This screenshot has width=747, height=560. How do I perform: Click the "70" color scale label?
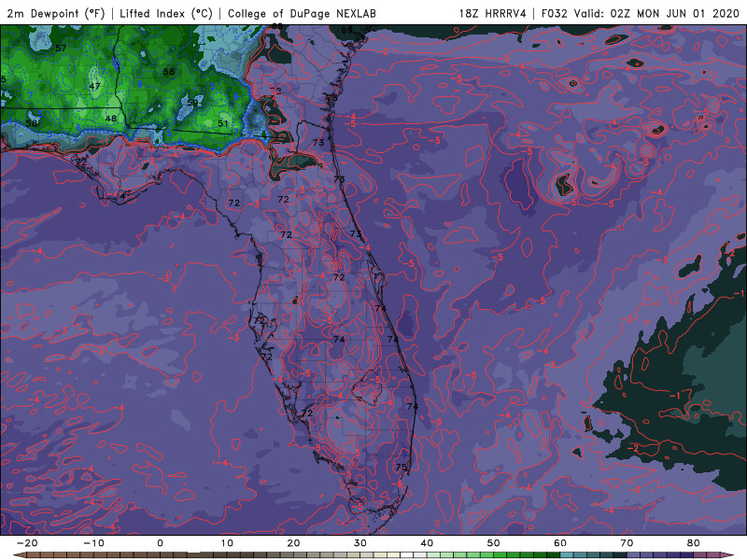click(x=627, y=543)
